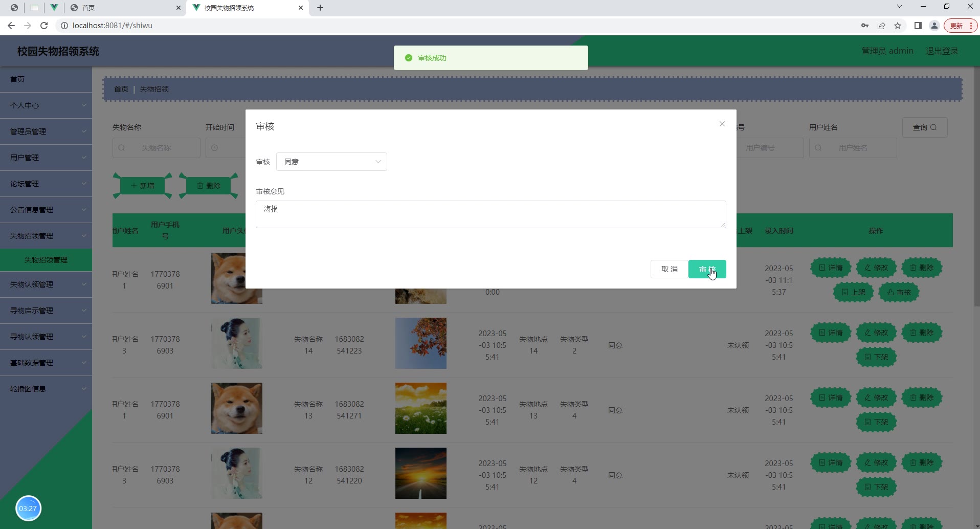Image resolution: width=980 pixels, height=529 pixels.
Task: Open the tab search chevron in title bar
Action: click(x=900, y=7)
